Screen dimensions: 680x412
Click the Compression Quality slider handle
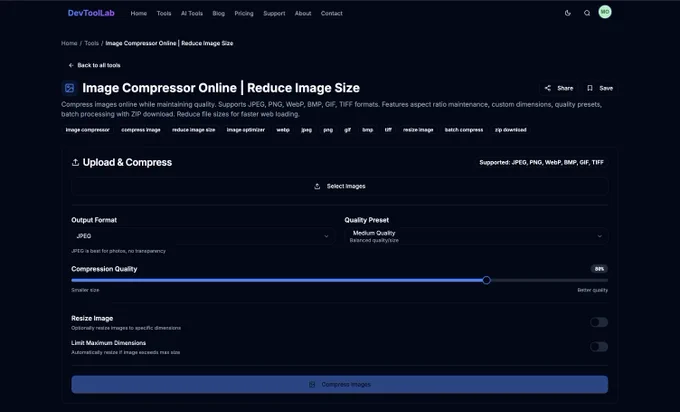pyautogui.click(x=486, y=280)
